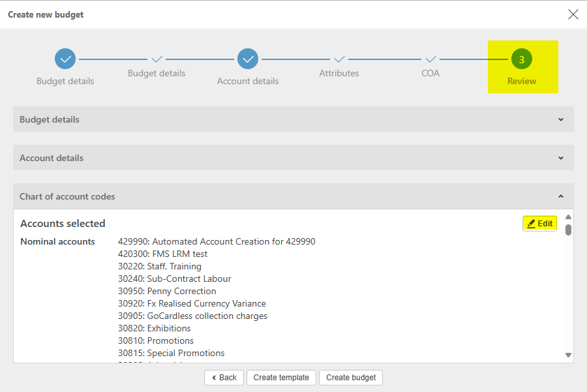Image resolution: width=587 pixels, height=392 pixels.
Task: Click the second Budget details checkmark step
Action: [157, 59]
